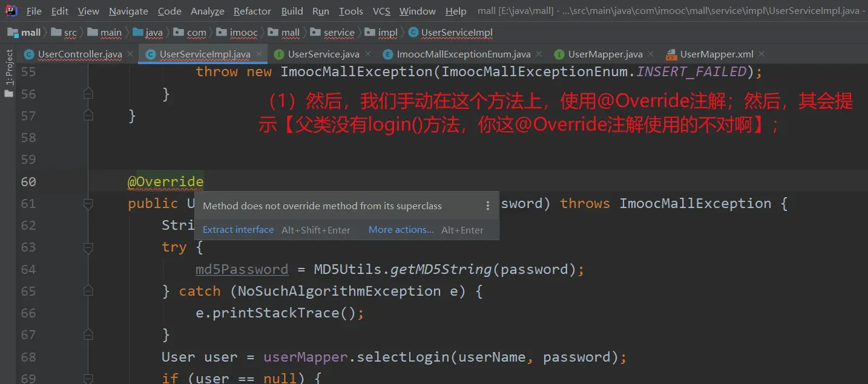The width and height of the screenshot is (868, 384).
Task: Click Extract interface quick fix link
Action: tap(238, 230)
